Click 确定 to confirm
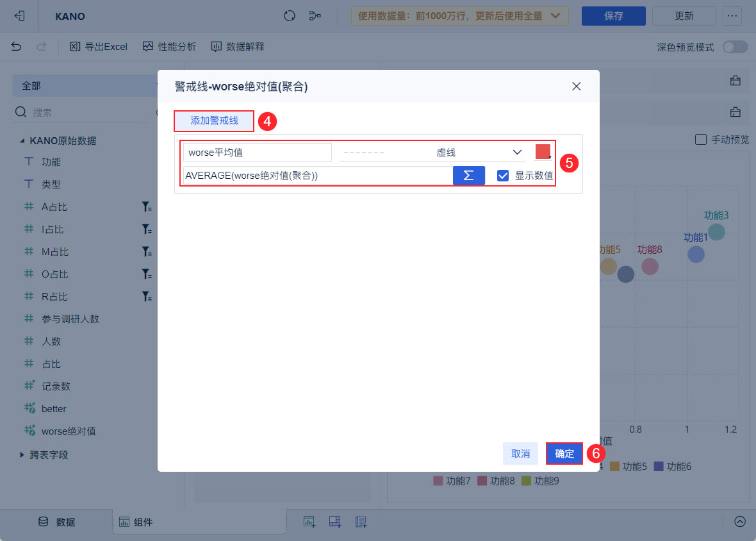Screen dimensions: 756x541 coord(564,453)
